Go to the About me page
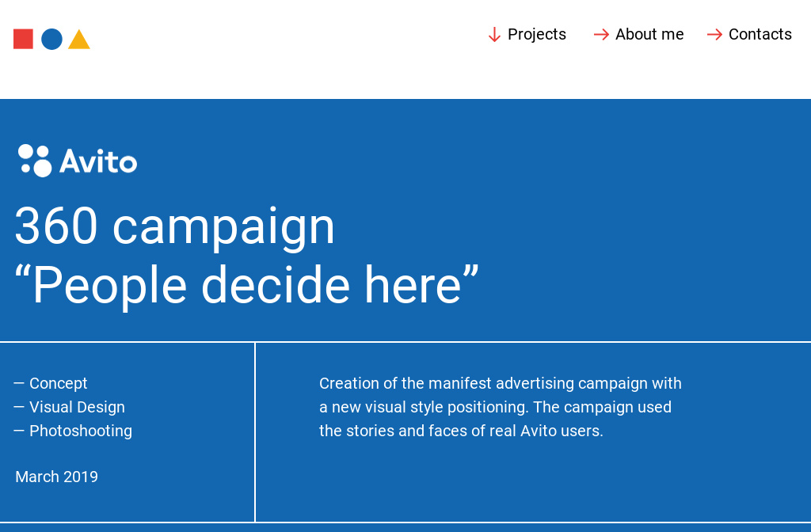The image size is (811, 532). click(x=649, y=35)
